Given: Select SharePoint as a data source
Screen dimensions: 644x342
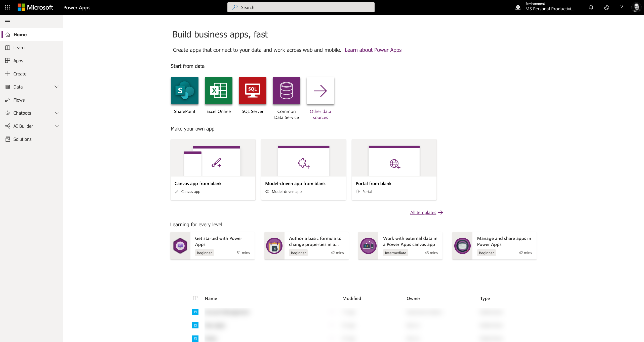Looking at the screenshot, I should coord(184,91).
